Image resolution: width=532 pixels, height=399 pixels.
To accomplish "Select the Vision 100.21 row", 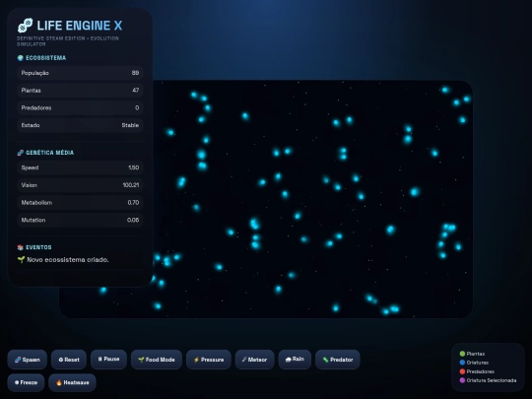I will pyautogui.click(x=80, y=185).
